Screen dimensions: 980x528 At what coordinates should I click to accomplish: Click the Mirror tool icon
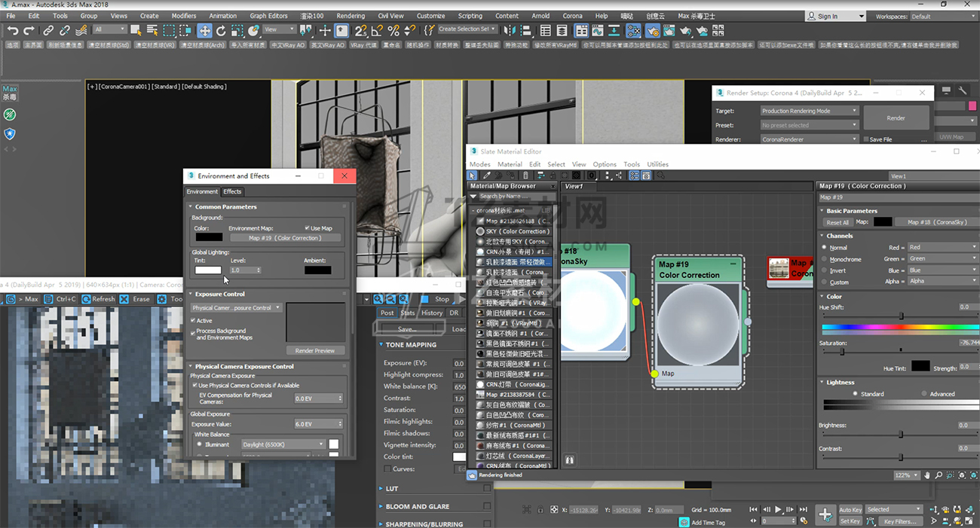(x=511, y=30)
